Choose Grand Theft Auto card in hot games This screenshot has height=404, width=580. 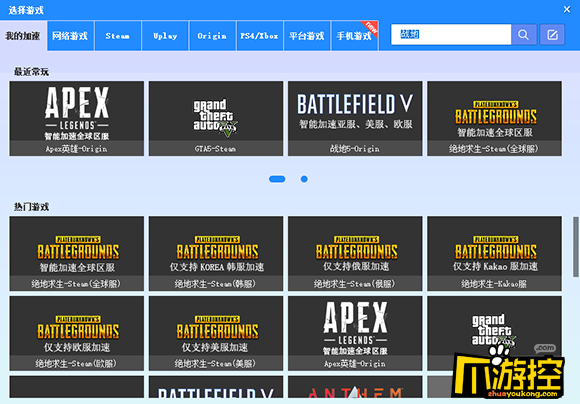(x=495, y=333)
